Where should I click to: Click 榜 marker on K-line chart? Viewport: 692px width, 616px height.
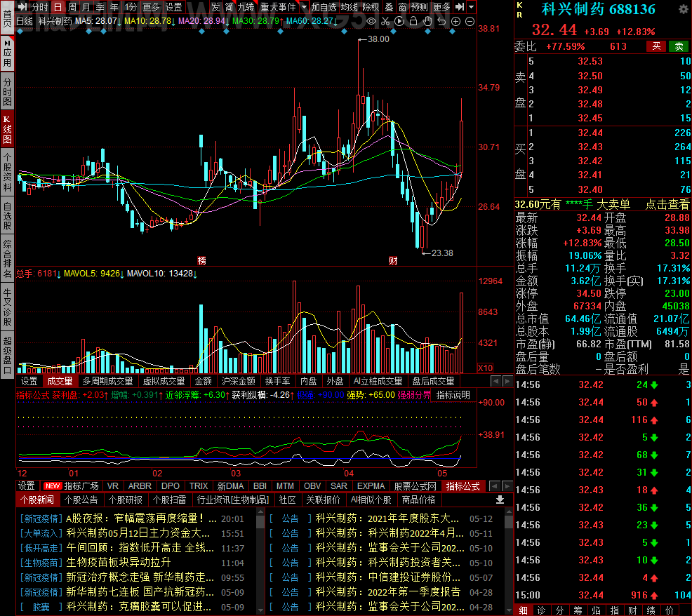coord(201,260)
